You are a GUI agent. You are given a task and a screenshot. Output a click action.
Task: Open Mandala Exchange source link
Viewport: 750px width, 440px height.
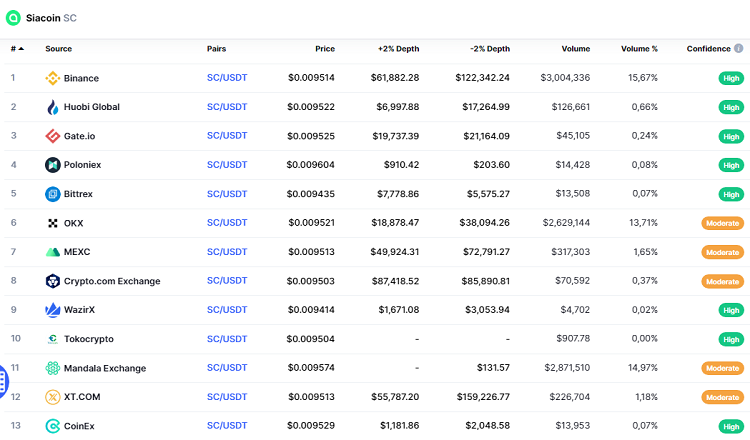pyautogui.click(x=105, y=368)
